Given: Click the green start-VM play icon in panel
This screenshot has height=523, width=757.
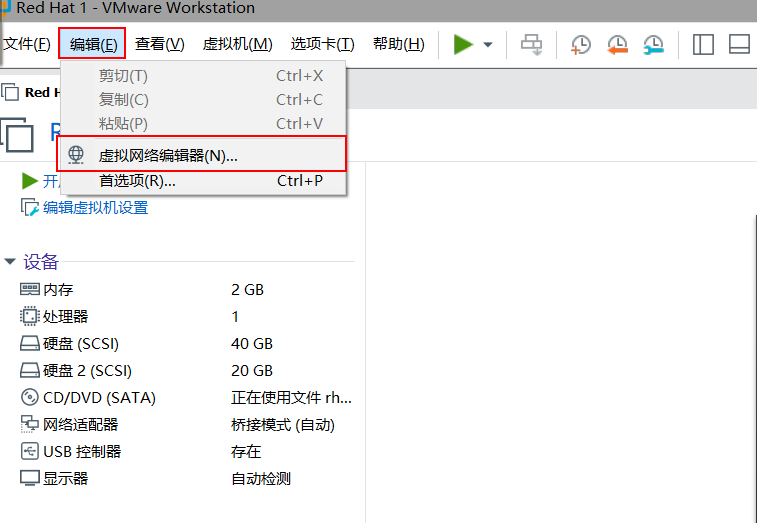Looking at the screenshot, I should (x=29, y=181).
